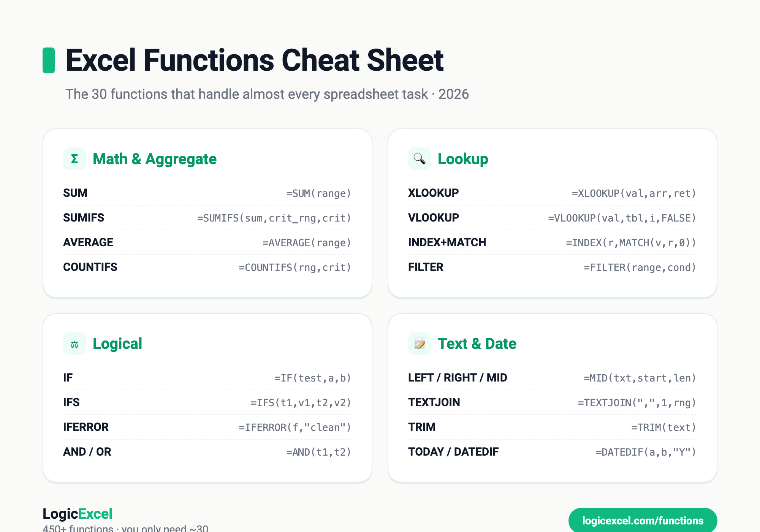Click the =XLOOKUP(val,arr,ret) formula
760x532 pixels.
pyautogui.click(x=634, y=193)
